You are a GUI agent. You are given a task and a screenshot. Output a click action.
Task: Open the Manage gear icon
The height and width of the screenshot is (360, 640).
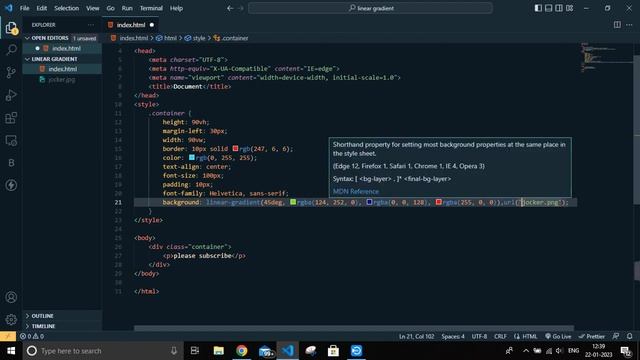click(11, 319)
